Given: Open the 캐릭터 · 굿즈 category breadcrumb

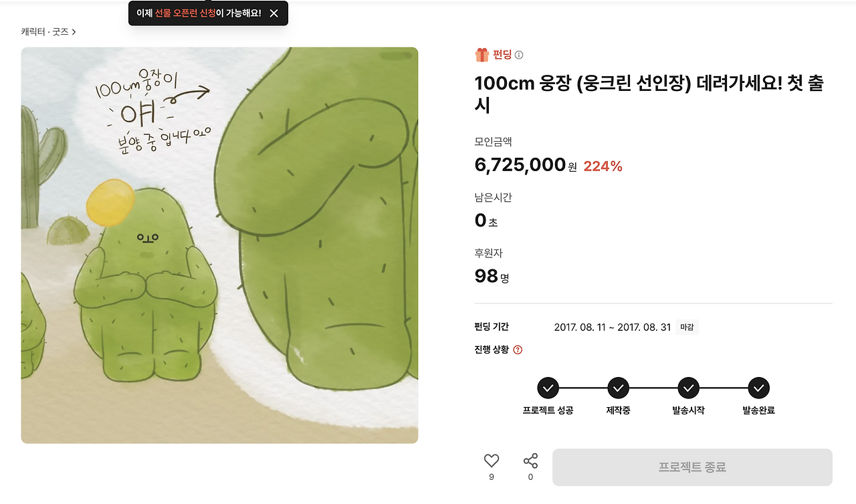Looking at the screenshot, I should coord(45,31).
